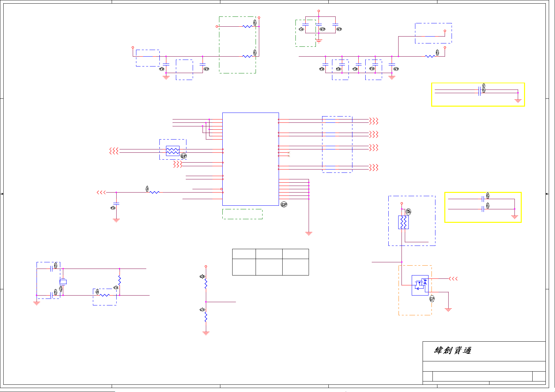Viewport: 555px width, 392px height.
Task: Select the yellow box containing two capacitors
Action: pyautogui.click(x=483, y=207)
